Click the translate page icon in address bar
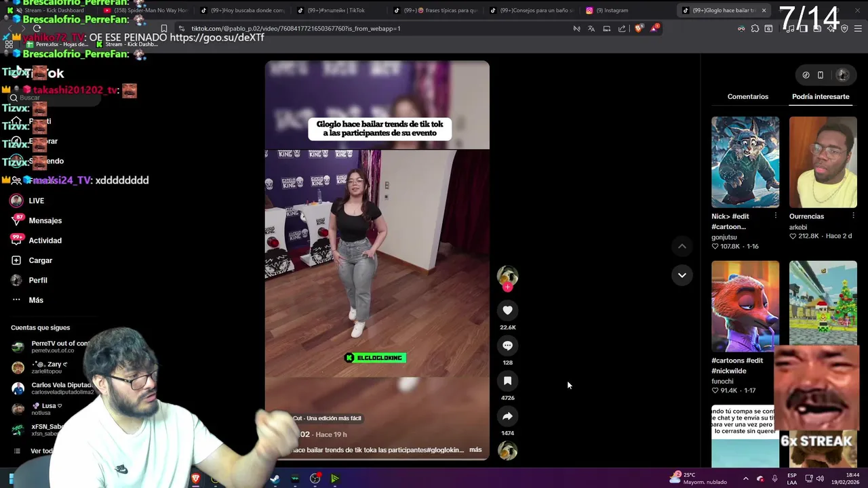Screen dimensions: 868x488 tap(591, 28)
